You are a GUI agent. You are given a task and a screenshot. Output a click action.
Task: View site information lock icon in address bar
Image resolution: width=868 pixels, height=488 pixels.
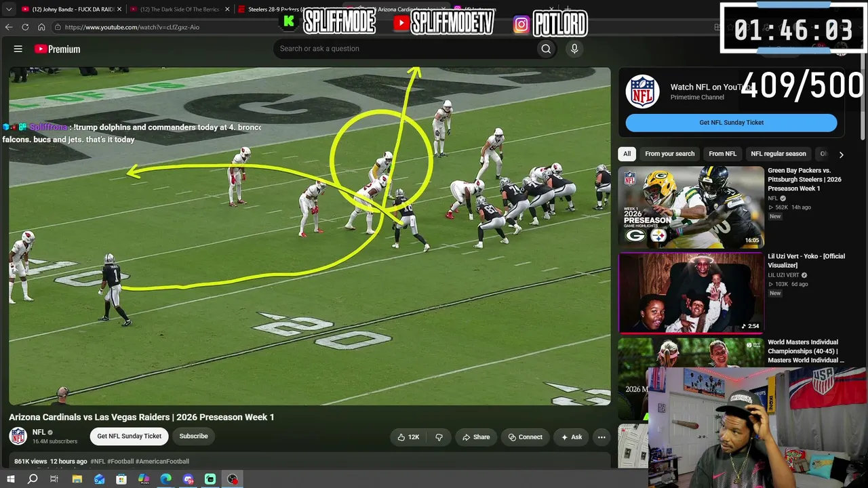pyautogui.click(x=58, y=27)
